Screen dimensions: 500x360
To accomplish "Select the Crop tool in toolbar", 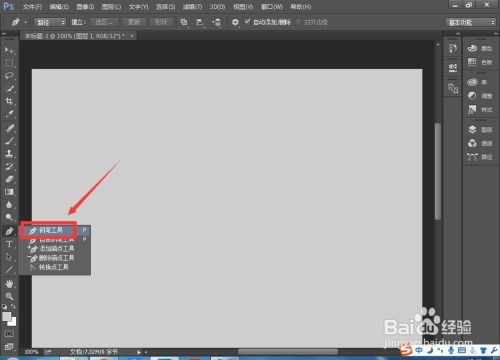I will [x=9, y=101].
